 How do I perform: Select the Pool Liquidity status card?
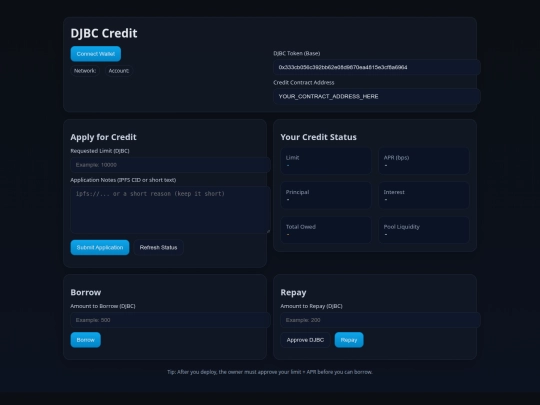pyautogui.click(x=424, y=230)
